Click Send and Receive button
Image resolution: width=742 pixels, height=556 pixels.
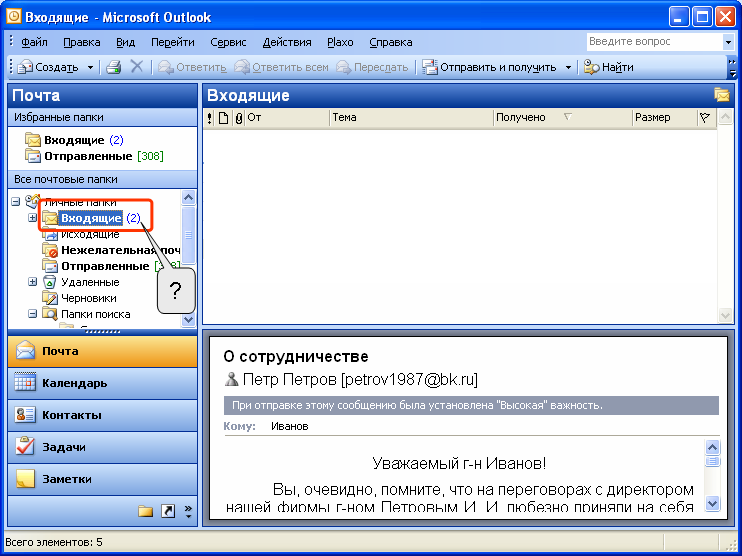pyautogui.click(x=489, y=68)
